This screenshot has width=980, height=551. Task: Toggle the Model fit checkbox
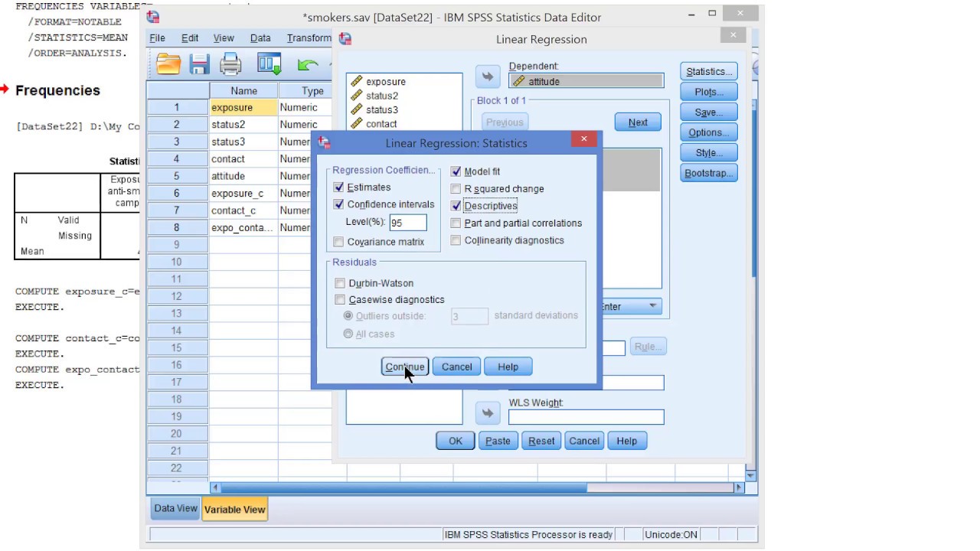pyautogui.click(x=456, y=171)
